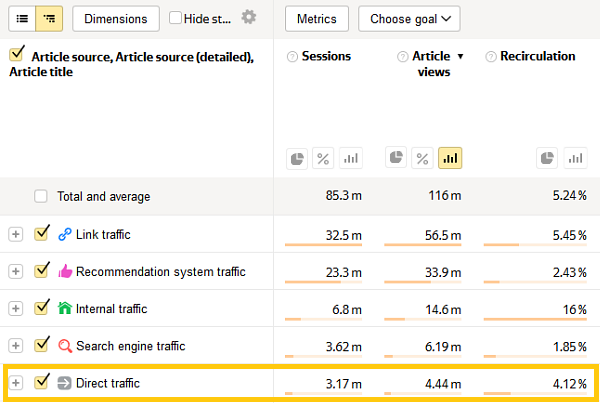Show pie chart for Sessions column
600x403 pixels.
(x=298, y=158)
